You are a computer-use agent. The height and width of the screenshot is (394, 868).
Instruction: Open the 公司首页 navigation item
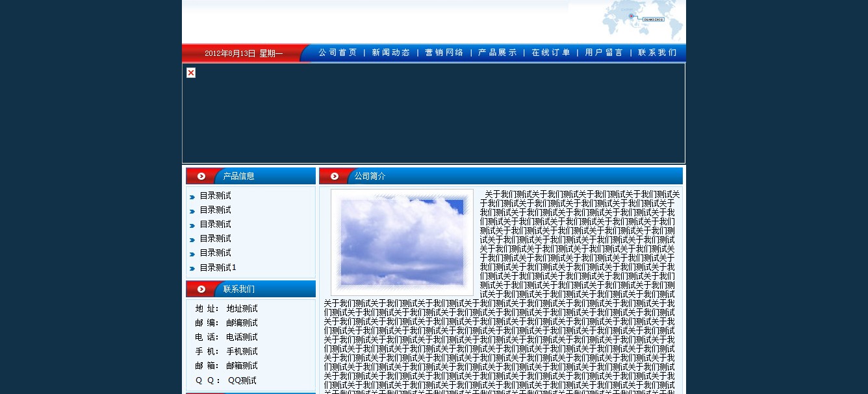(338, 53)
